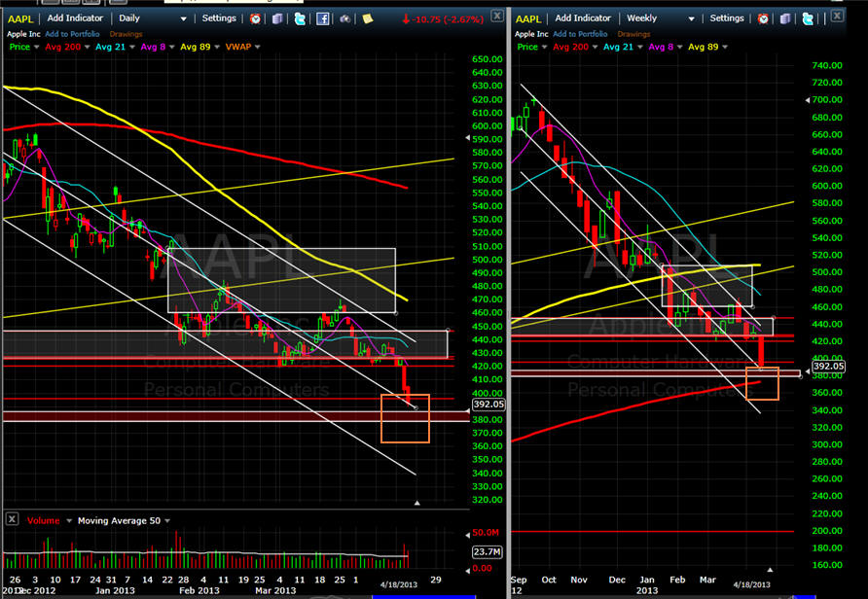This screenshot has width=868, height=599.
Task: Share Daily chart via Twitter icon
Action: pos(300,18)
